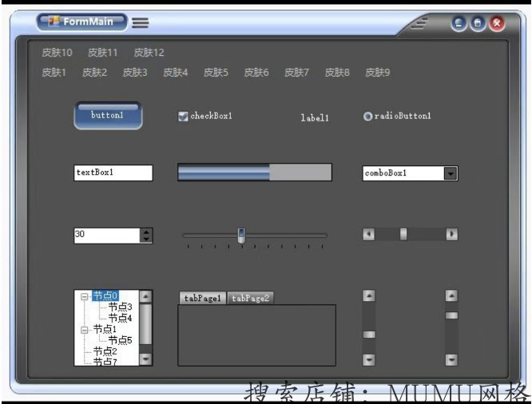532x404 pixels.
Task: Click first vertical scrollbar thumb
Action: point(369,335)
